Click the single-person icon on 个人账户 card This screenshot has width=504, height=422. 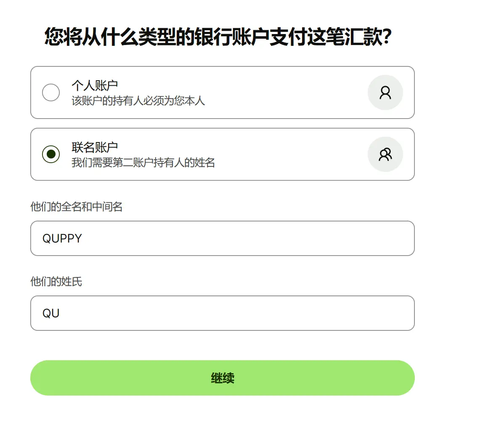[385, 92]
